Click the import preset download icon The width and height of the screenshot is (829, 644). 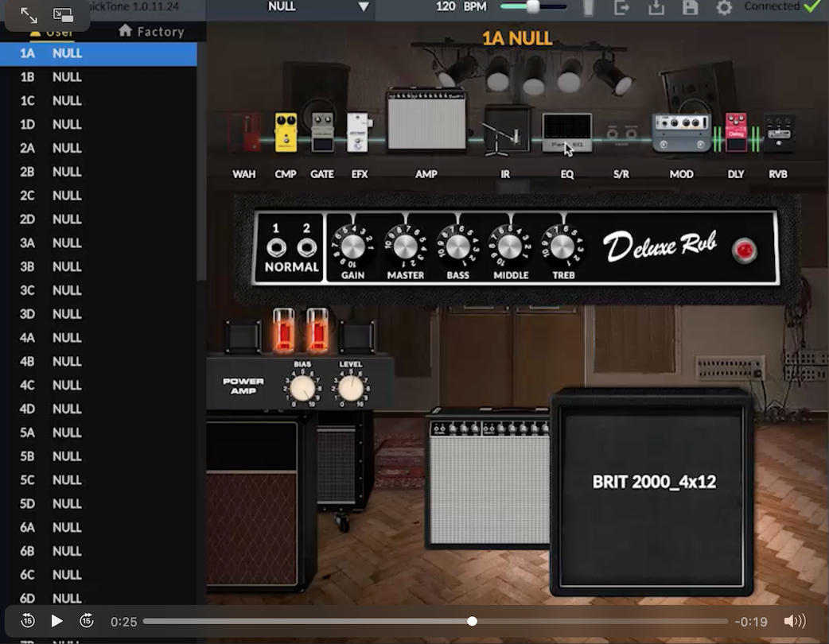[656, 7]
